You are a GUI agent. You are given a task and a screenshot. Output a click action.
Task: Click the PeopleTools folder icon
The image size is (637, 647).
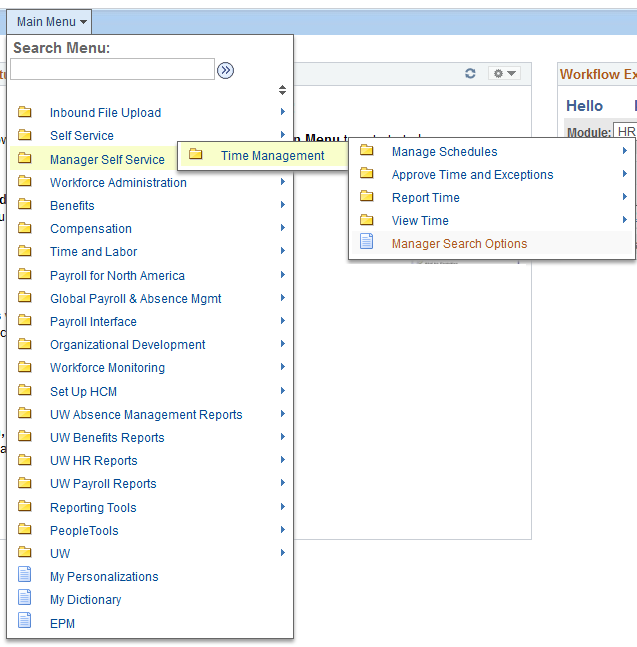(25, 529)
